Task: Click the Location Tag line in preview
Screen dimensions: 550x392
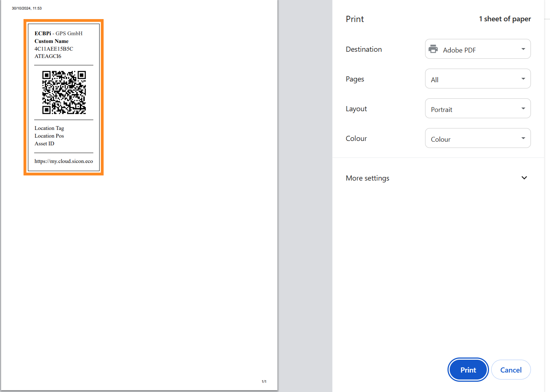Action: 49,128
